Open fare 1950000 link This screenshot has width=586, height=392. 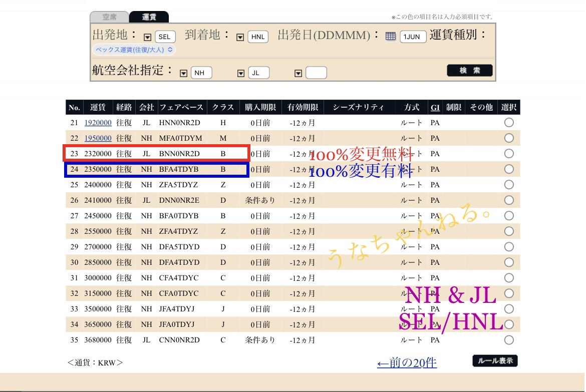98,138
